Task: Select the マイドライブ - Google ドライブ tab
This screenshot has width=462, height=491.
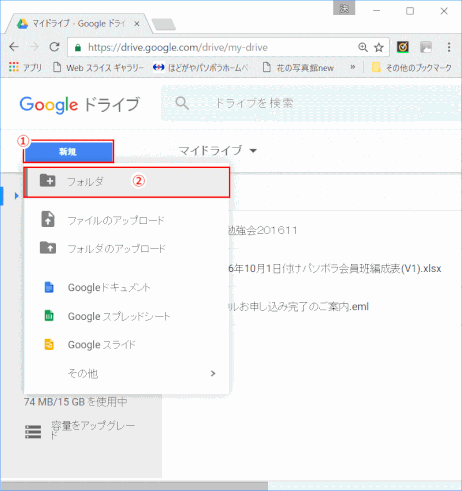Action: (78, 24)
